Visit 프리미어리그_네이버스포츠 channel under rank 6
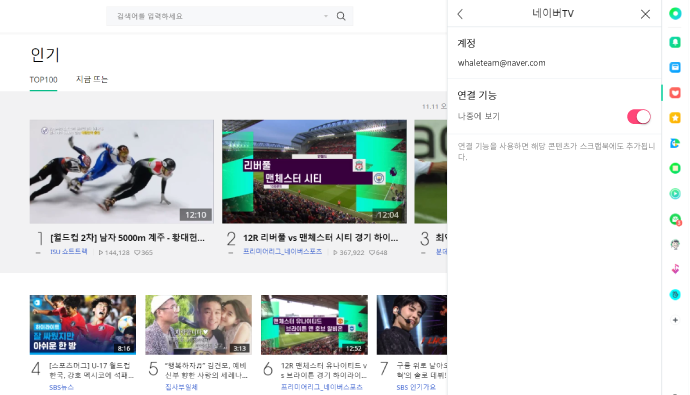The image size is (690, 395). (x=322, y=387)
